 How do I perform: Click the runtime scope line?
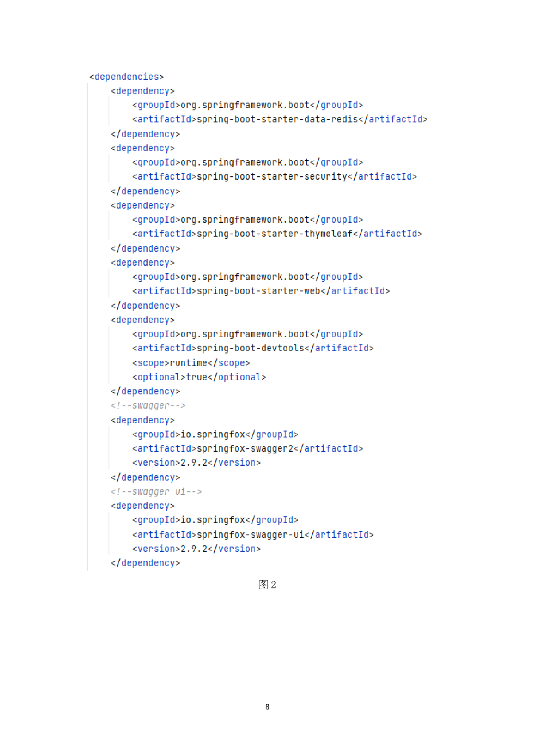pyautogui.click(x=191, y=363)
